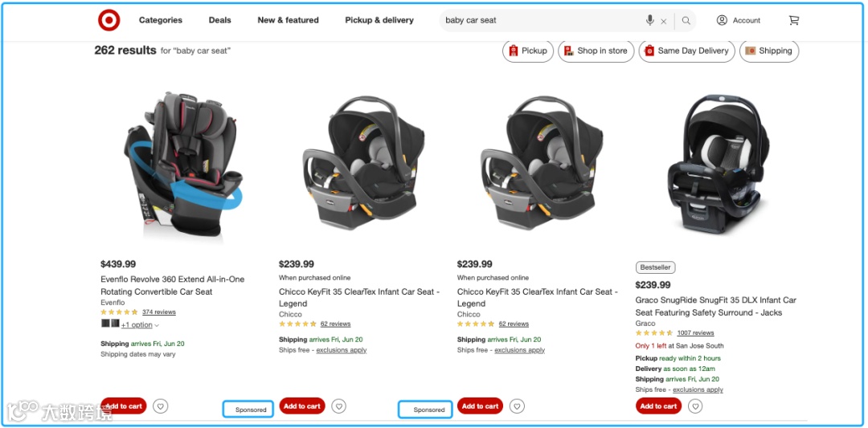This screenshot has height=428, width=868.
Task: Click heart icon for Graco SnugRide car seat
Action: click(x=695, y=406)
